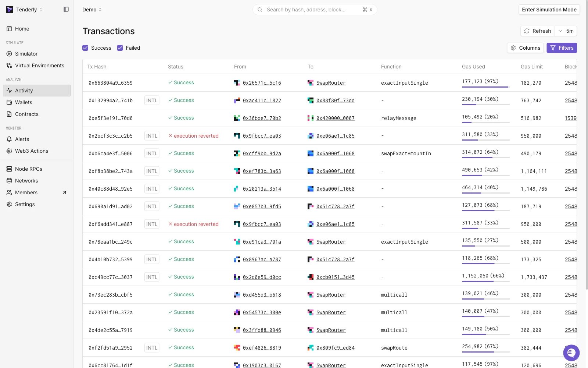Screen dimensions: 588x368
Task: Click the Networks database icon
Action: 9,181
